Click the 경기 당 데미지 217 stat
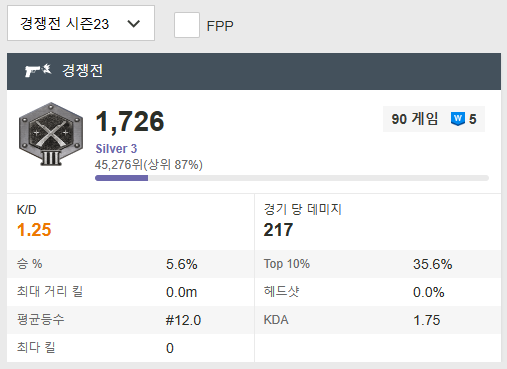This screenshot has width=507, height=369. pyautogui.click(x=278, y=230)
